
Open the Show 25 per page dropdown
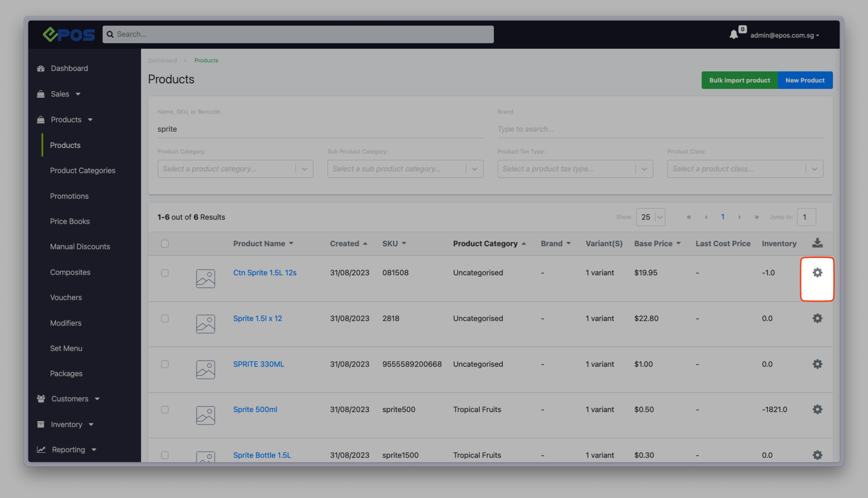[651, 217]
